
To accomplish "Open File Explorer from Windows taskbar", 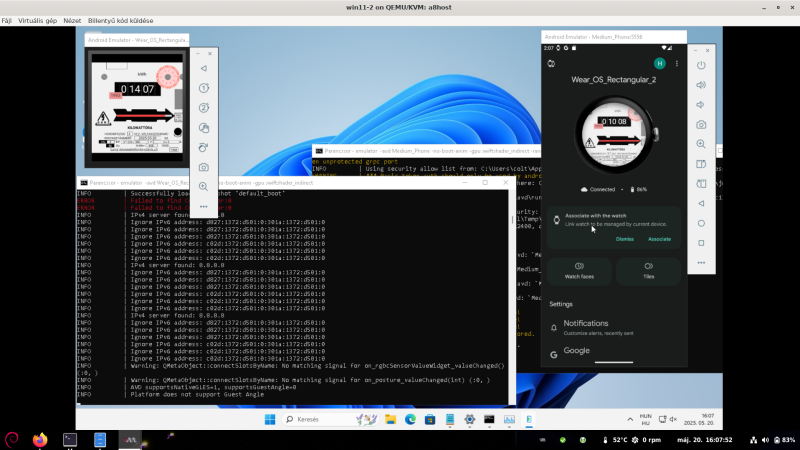I will pyautogui.click(x=390, y=419).
